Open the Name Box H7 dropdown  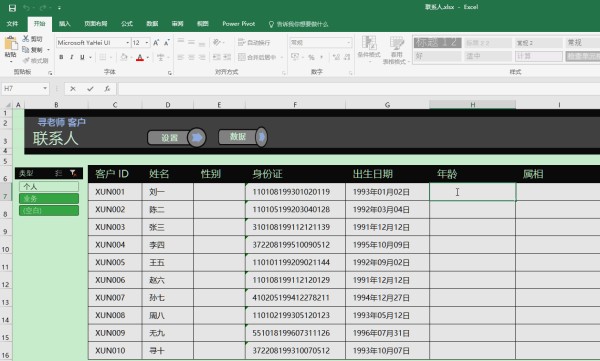click(45, 89)
